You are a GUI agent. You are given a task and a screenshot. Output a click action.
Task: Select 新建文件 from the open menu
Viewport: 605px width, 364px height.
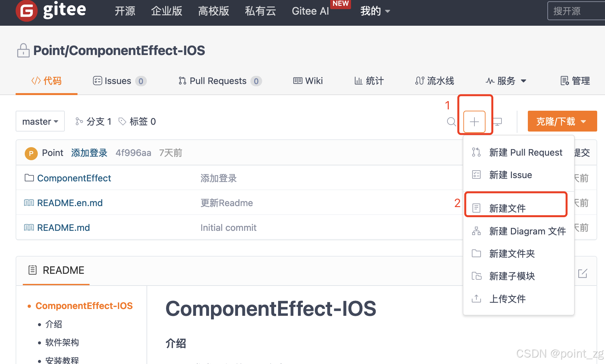507,208
